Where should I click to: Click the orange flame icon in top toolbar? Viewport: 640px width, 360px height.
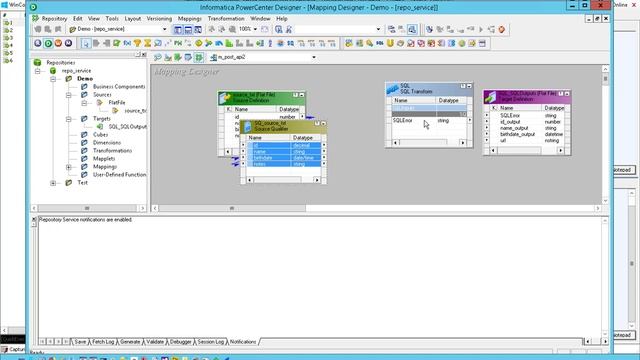pos(502,29)
